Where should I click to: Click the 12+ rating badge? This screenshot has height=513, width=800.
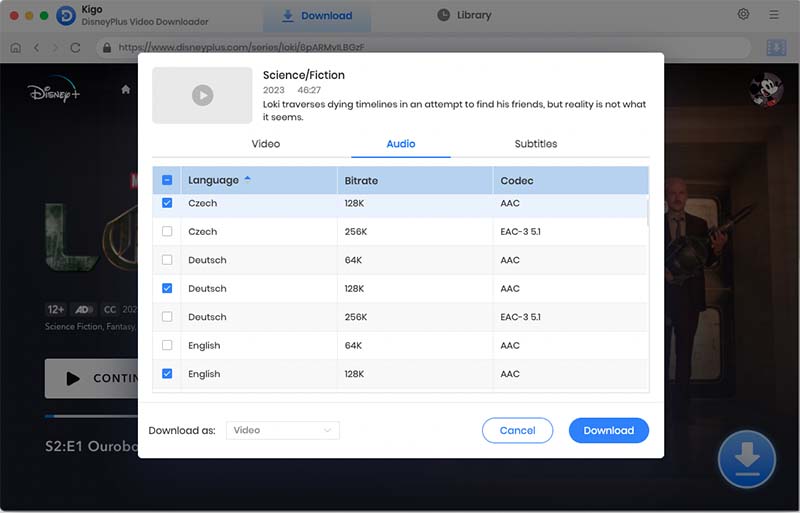[56, 309]
